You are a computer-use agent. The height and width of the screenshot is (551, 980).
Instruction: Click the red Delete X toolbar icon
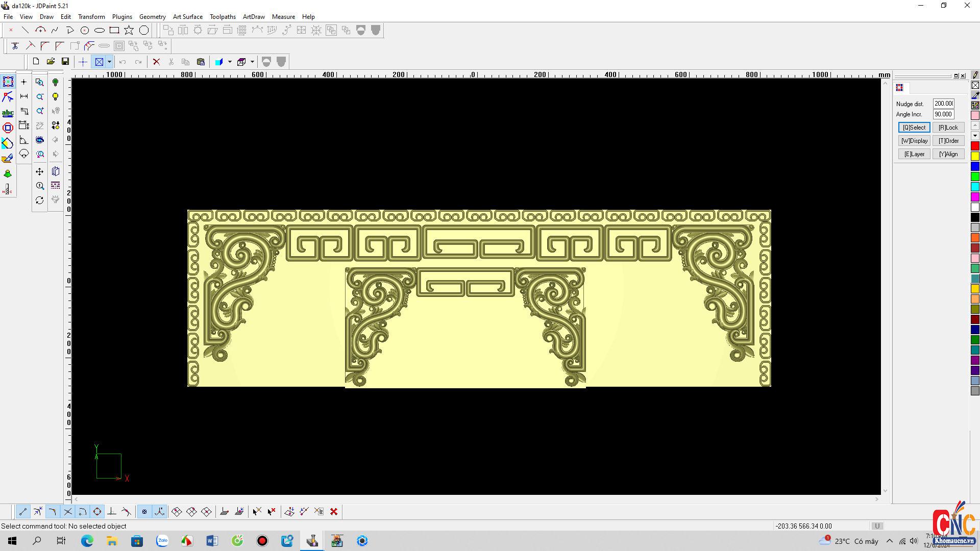tap(157, 62)
